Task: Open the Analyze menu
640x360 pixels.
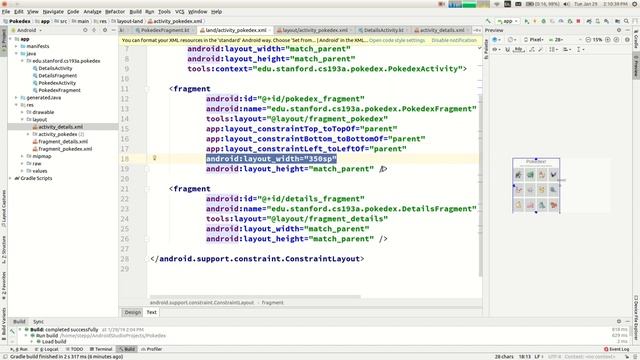Action: tap(92, 12)
